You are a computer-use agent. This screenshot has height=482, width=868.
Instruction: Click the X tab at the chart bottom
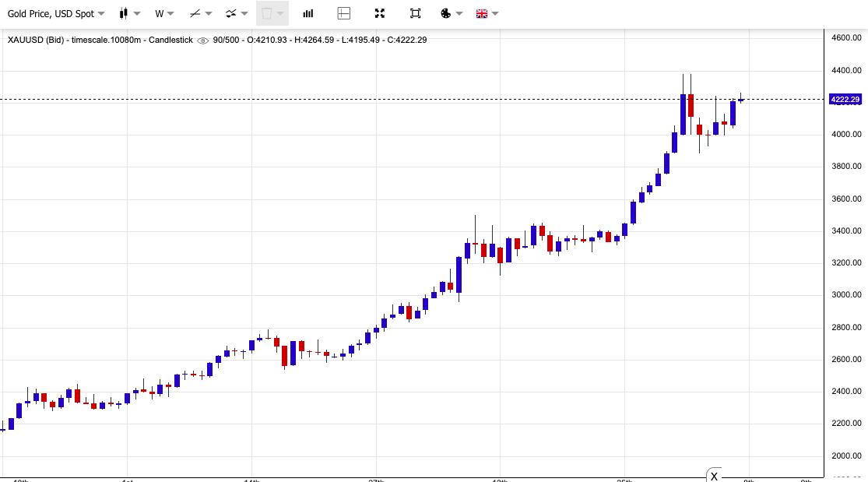714,476
